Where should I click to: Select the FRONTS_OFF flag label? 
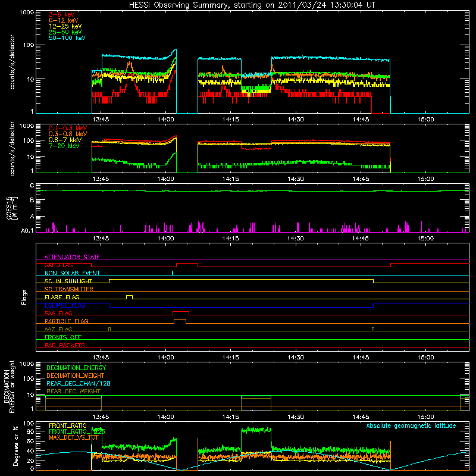(x=63, y=337)
